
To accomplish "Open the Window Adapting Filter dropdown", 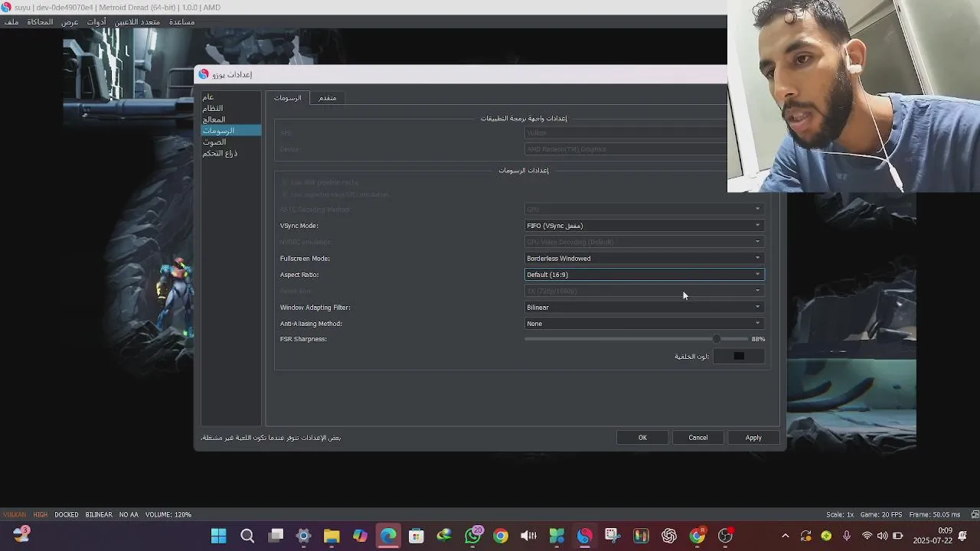I will pos(644,308).
